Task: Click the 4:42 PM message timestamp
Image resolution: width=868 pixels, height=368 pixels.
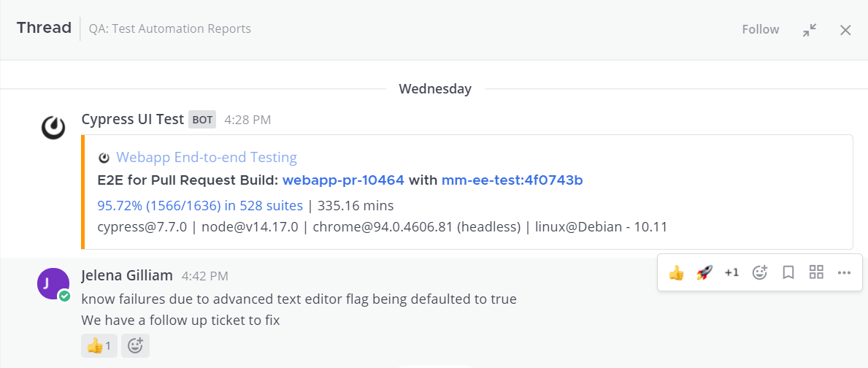Action: click(205, 276)
